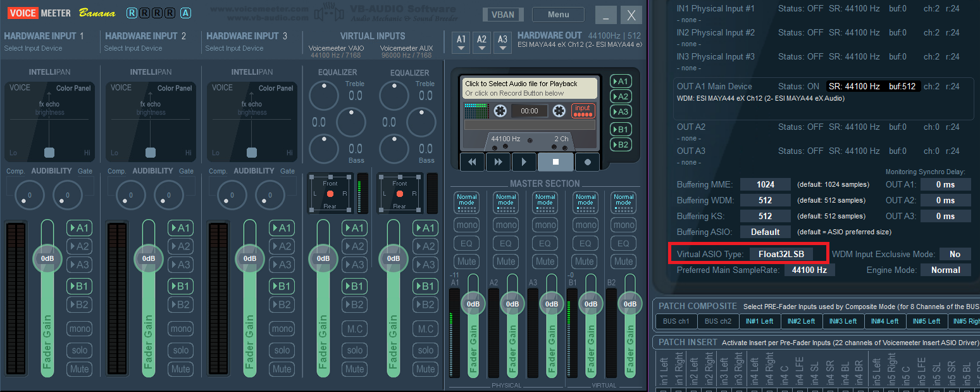Open A2 hardware out device dropdown
The image size is (980, 392).
point(482,42)
